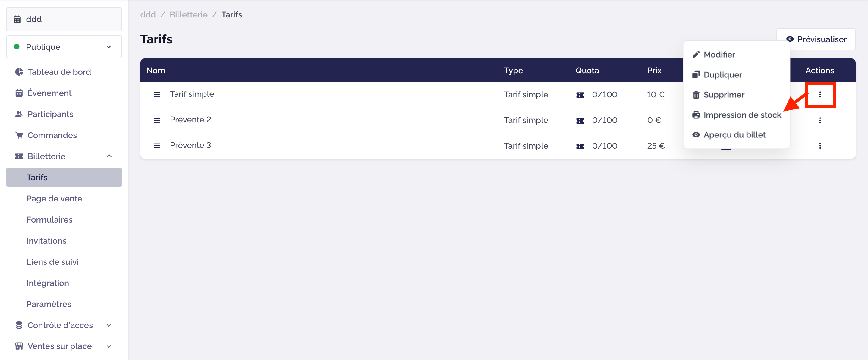Click the pencil icon next to Modifier

pos(696,55)
